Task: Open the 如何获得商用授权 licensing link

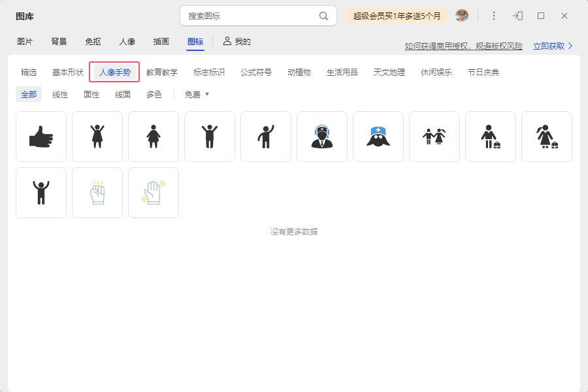Action: [x=463, y=46]
